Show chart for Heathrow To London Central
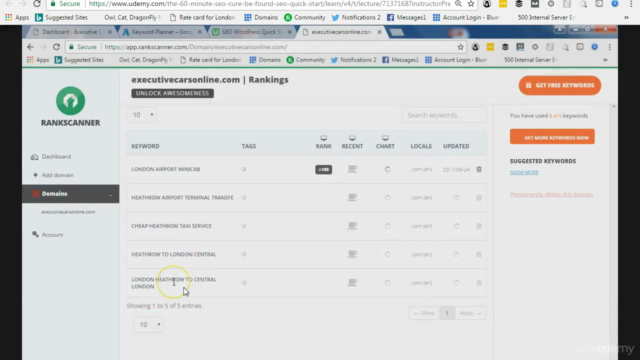640x360 pixels. (387, 254)
